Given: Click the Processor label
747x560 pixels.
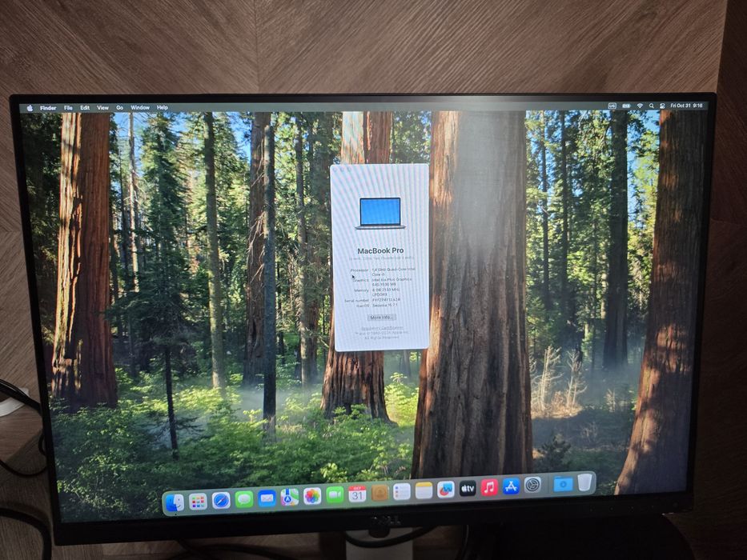Looking at the screenshot, I should pos(359,270).
